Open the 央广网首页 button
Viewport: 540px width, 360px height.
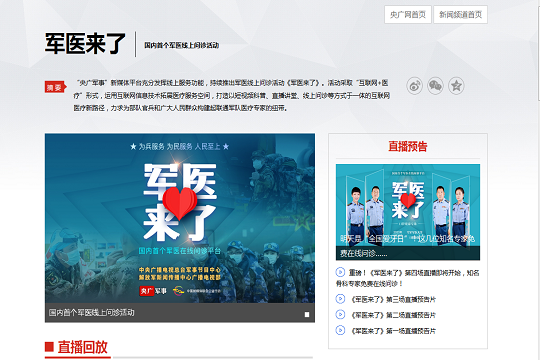[408, 14]
